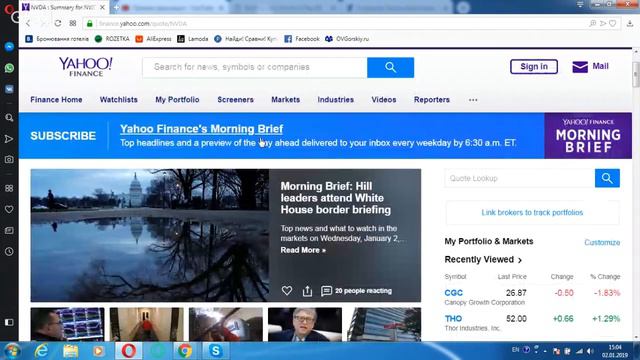Click the Quote Lookup search button
The image size is (640, 360).
coord(607,178)
